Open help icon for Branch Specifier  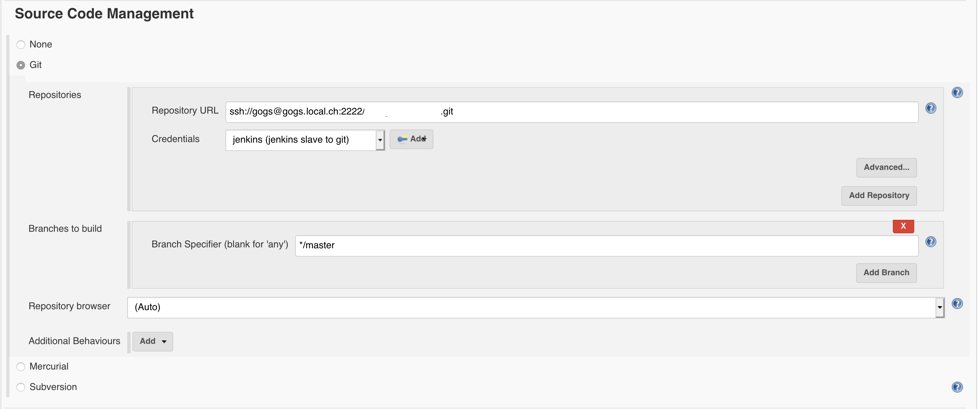[x=930, y=242]
